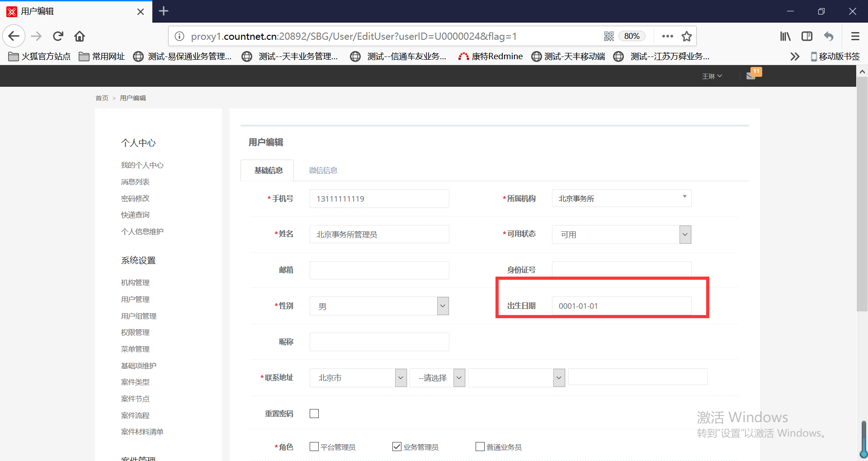The image size is (868, 461).
Task: Open the 王琳 user dropdown
Action: (712, 76)
